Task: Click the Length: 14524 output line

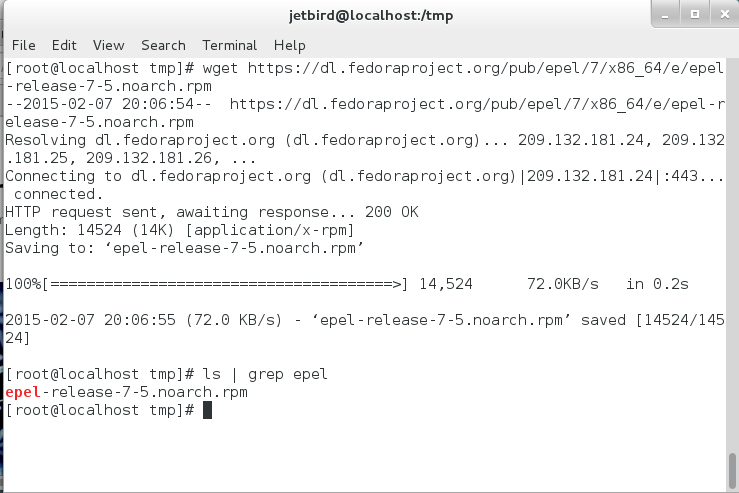Action: pos(179,230)
